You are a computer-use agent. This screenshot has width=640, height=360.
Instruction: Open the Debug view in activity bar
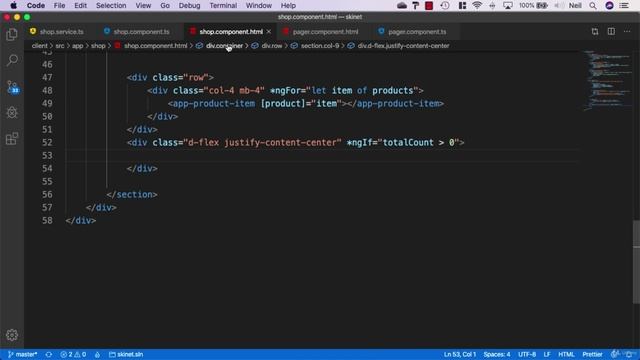12,112
